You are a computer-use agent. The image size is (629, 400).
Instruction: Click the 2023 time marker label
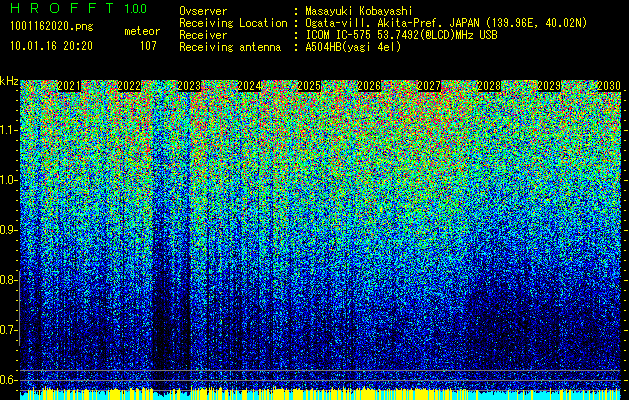[189, 86]
